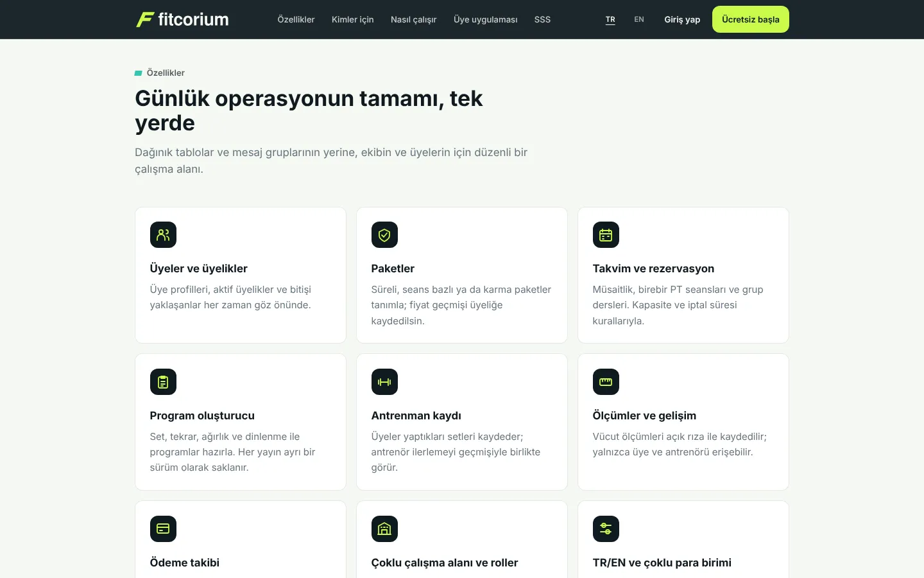This screenshot has height=578, width=924.
Task: Go to Kimler için section
Action: (x=352, y=19)
